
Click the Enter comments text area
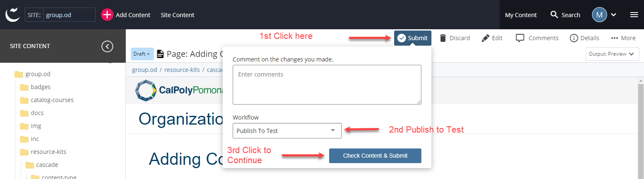(327, 84)
